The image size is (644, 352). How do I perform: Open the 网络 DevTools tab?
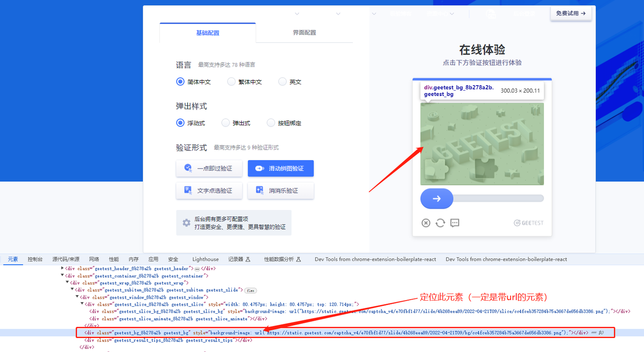tap(94, 259)
